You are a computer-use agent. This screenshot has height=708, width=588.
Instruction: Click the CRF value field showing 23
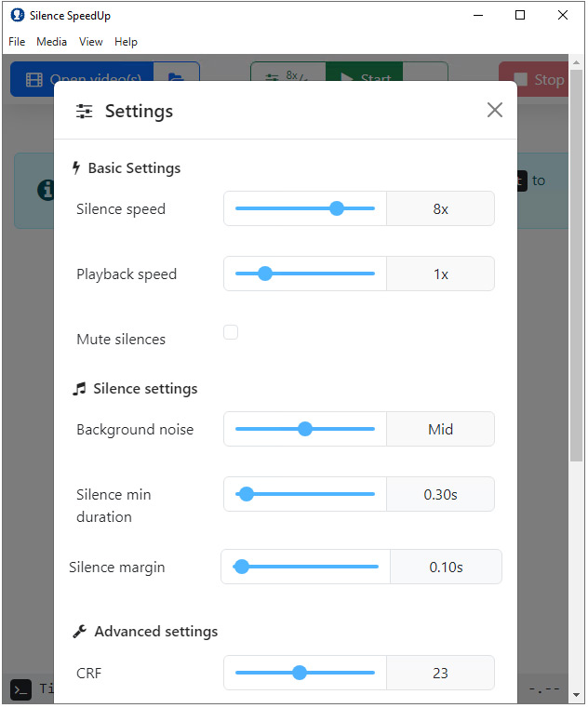coord(440,673)
